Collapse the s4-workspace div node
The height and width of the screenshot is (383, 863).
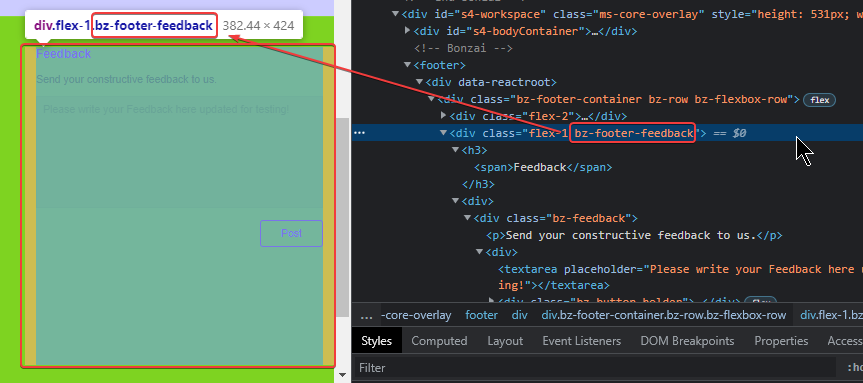pos(395,14)
